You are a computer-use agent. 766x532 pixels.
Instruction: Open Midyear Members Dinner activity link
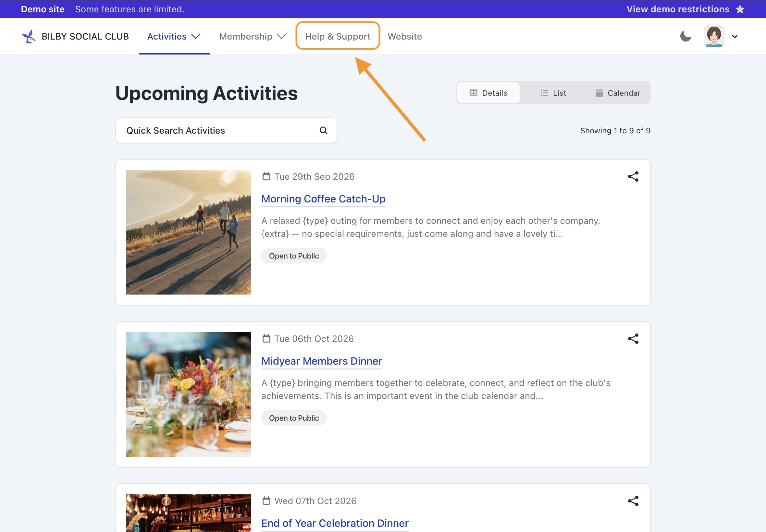click(321, 361)
